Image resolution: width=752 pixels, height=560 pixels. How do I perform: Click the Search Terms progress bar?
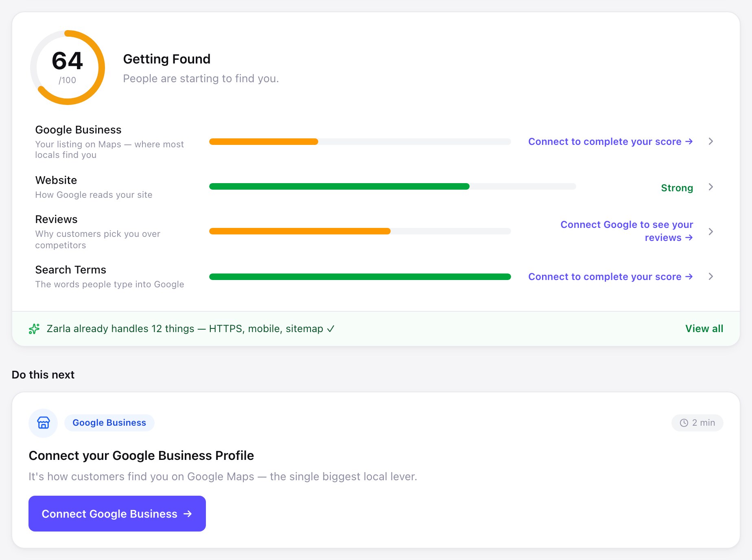(x=360, y=277)
